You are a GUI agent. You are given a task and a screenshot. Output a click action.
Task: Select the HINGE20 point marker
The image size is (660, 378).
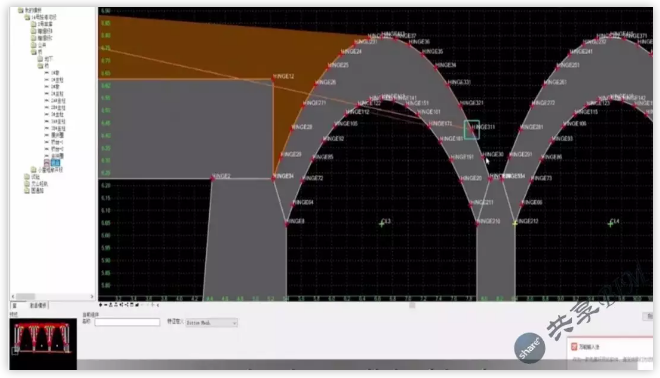click(x=462, y=180)
